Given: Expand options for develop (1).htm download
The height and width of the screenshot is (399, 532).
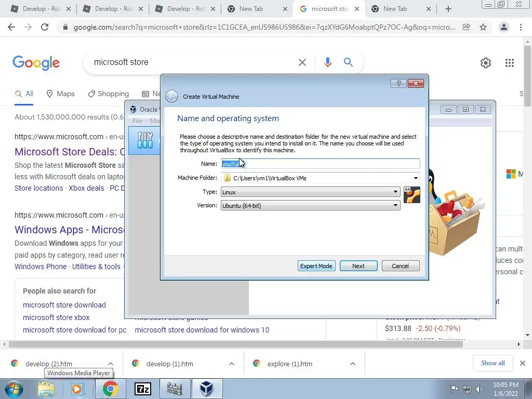Looking at the screenshot, I should (x=232, y=364).
